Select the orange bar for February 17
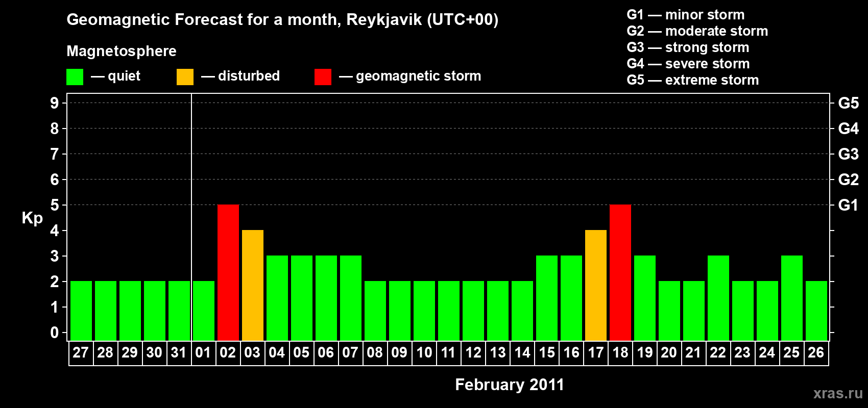 596,286
